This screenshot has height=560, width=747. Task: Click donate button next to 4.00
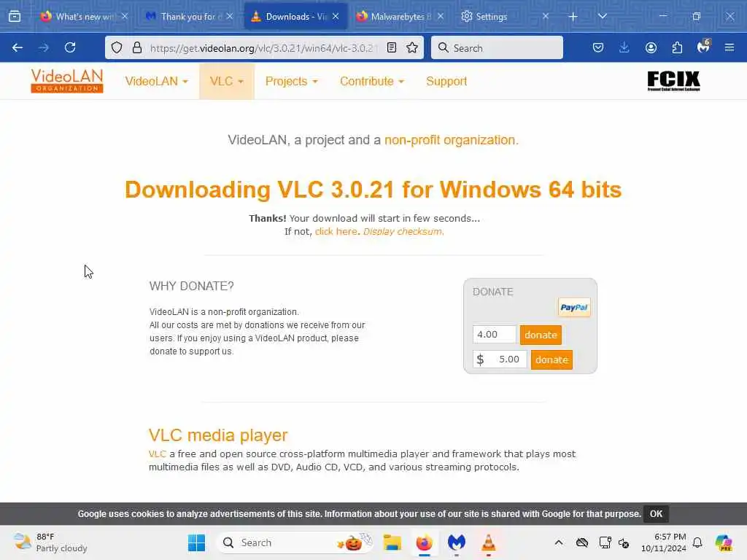(x=541, y=335)
